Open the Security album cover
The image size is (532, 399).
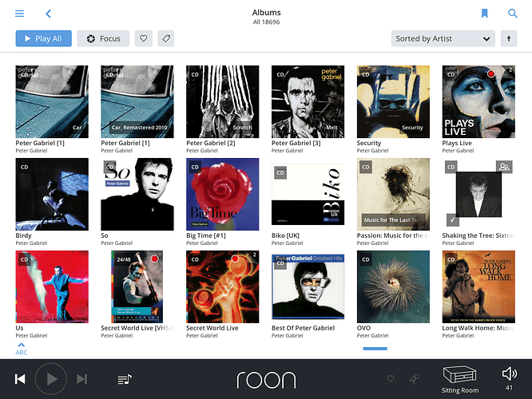(393, 101)
